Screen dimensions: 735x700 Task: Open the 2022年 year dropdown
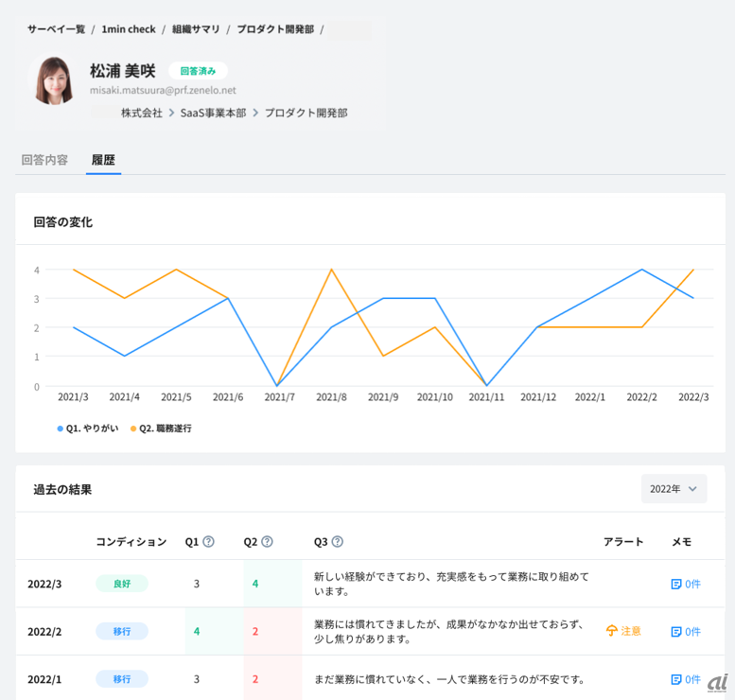tap(673, 488)
